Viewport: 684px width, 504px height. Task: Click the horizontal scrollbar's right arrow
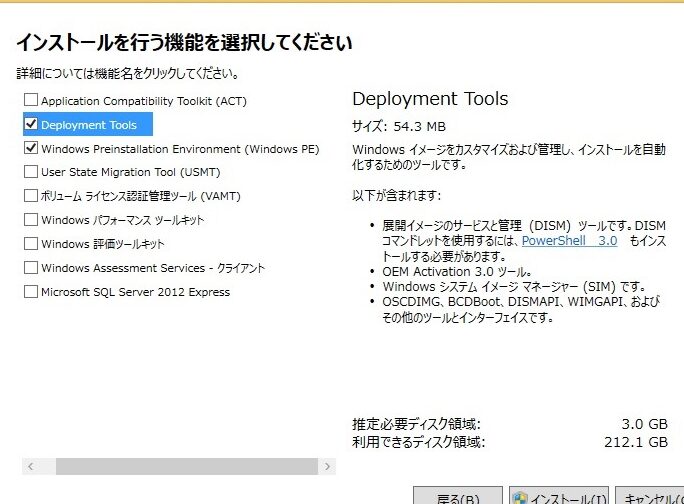(329, 467)
